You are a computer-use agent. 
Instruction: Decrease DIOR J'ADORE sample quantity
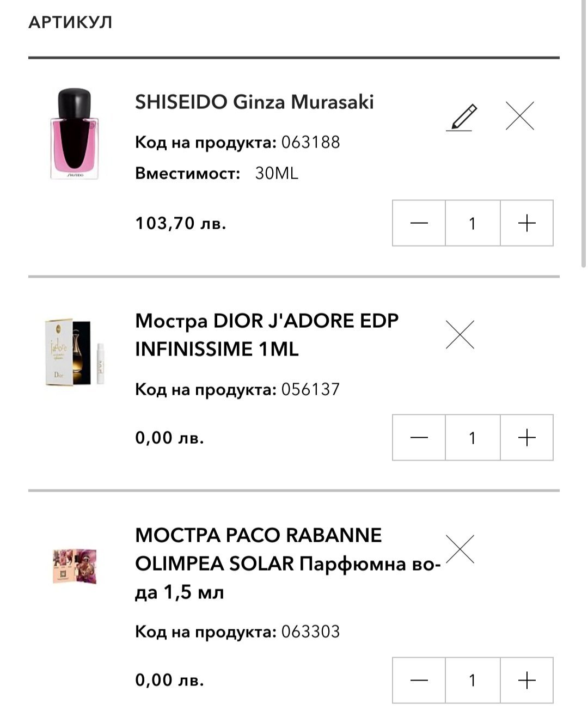(x=419, y=438)
